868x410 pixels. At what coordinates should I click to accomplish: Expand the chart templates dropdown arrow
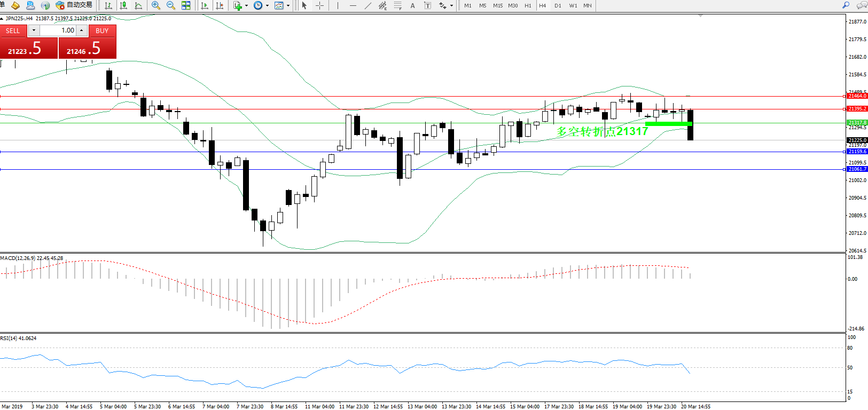(x=288, y=6)
